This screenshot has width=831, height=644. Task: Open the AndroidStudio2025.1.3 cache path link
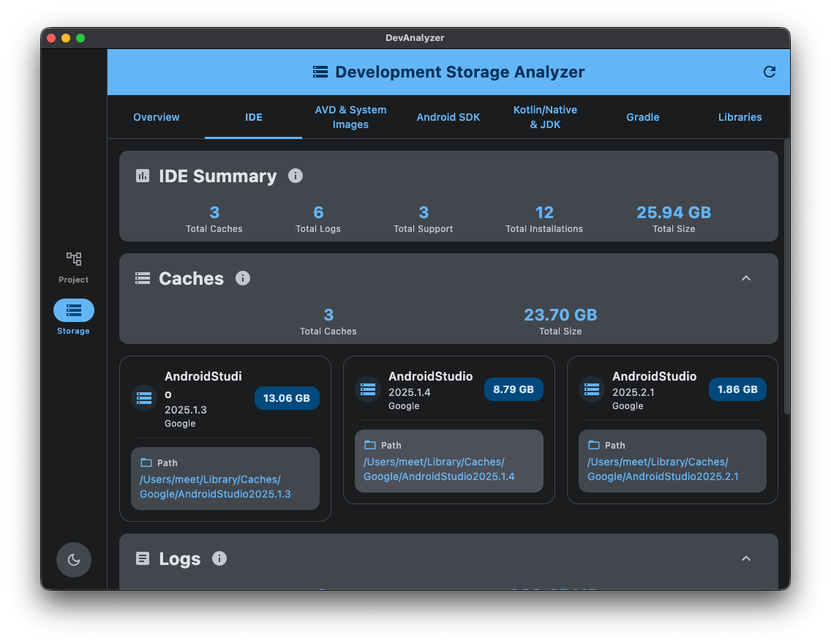coord(215,487)
